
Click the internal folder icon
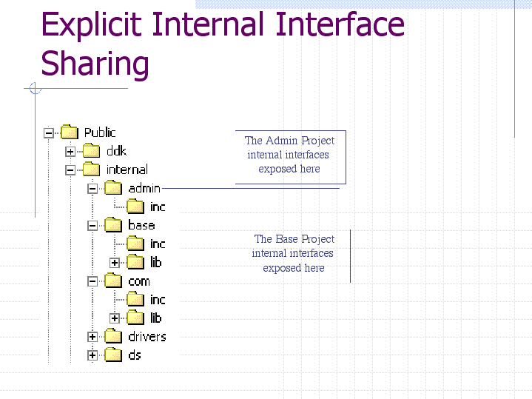(92, 170)
